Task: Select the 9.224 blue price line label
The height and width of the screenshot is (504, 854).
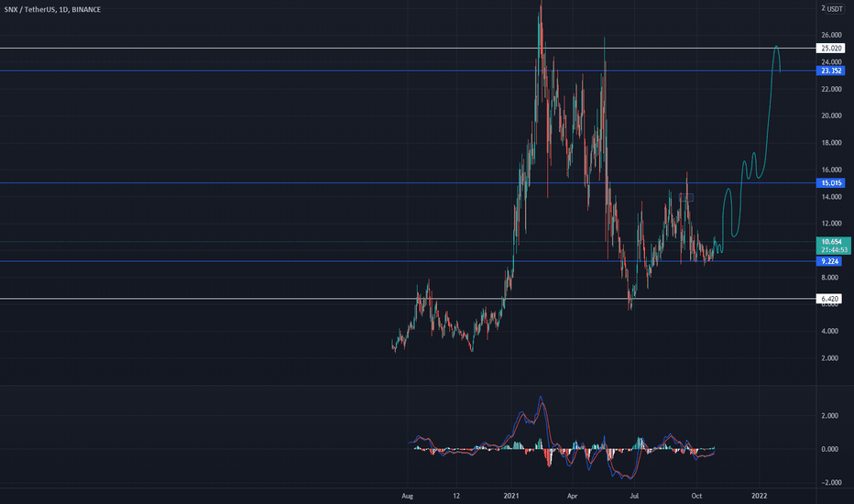Action: tap(829, 261)
